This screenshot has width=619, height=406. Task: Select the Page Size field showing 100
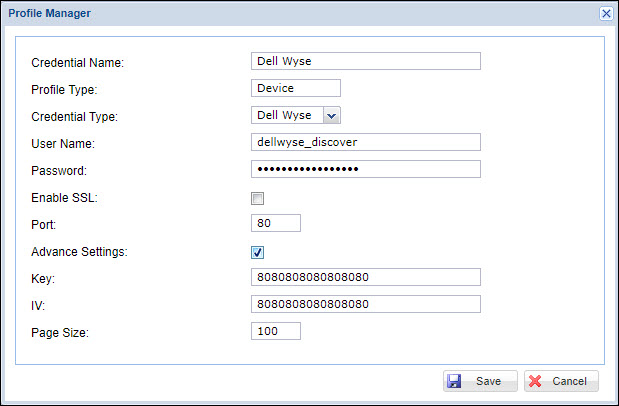click(x=276, y=331)
